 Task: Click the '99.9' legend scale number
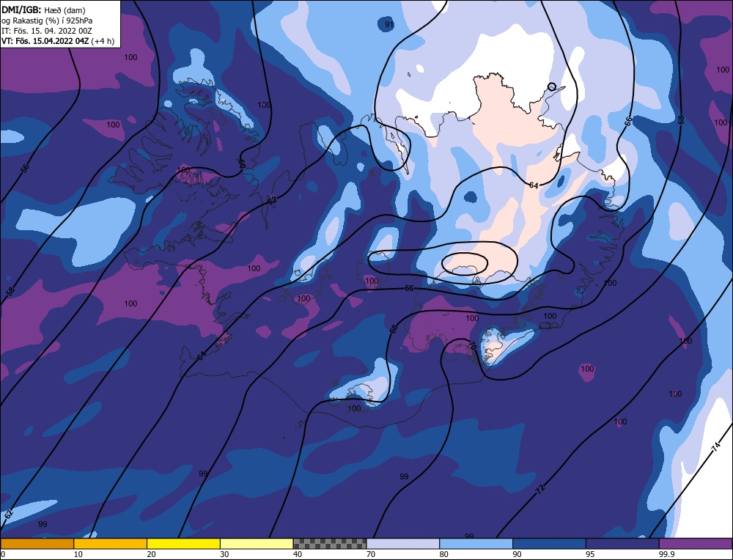(x=665, y=554)
